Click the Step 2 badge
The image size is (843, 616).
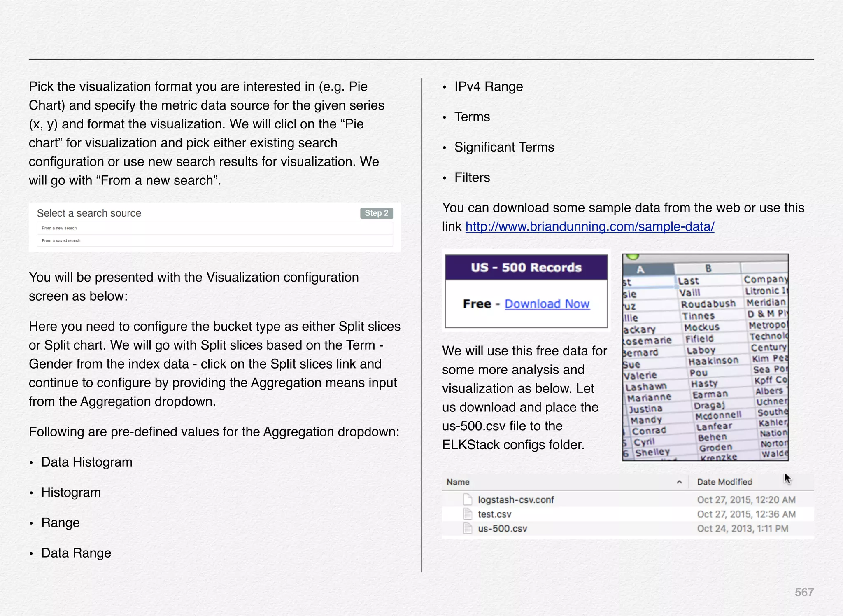click(x=376, y=213)
